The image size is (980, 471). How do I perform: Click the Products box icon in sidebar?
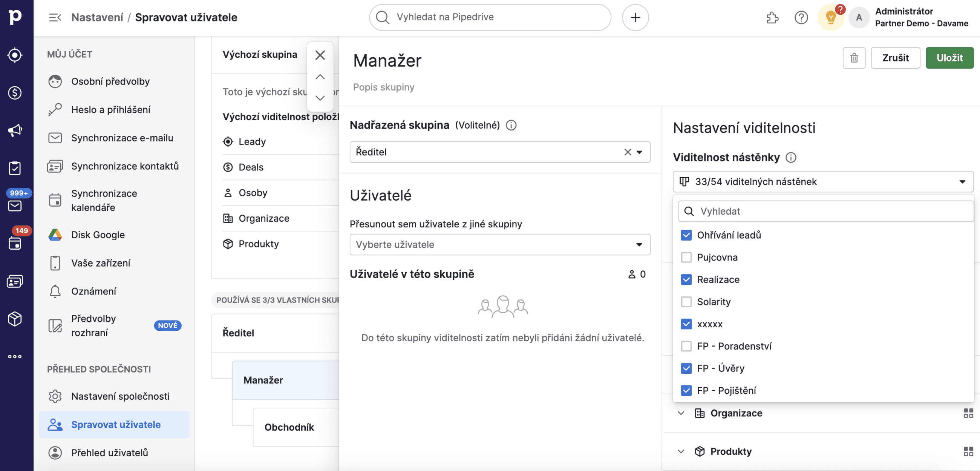pos(15,318)
